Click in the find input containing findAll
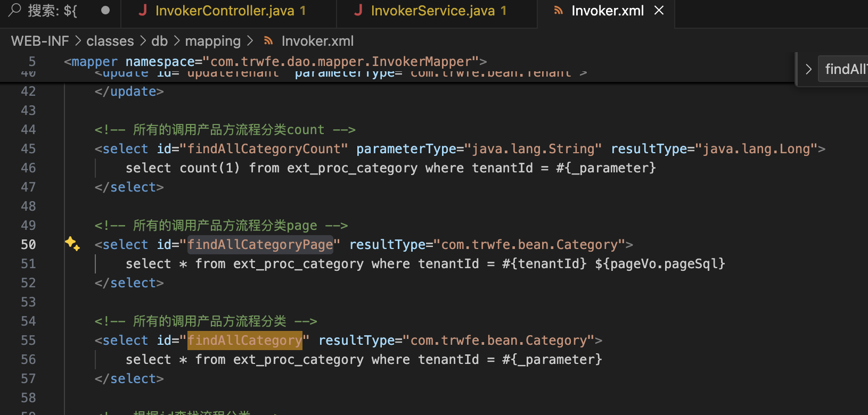The height and width of the screenshot is (415, 868). point(844,69)
